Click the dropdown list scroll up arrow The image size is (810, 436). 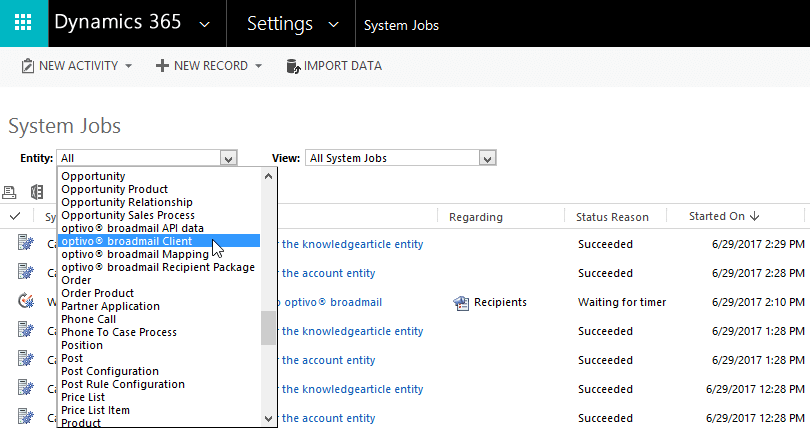click(x=268, y=176)
